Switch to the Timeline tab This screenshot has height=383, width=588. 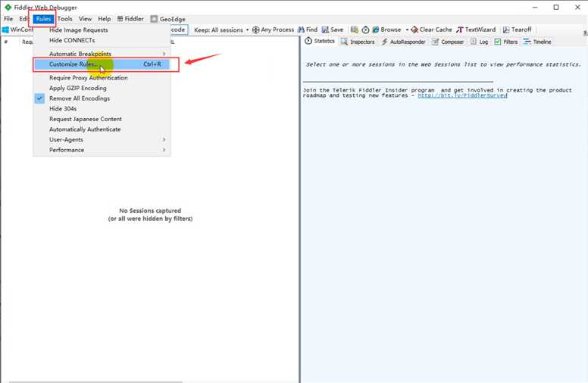(537, 42)
